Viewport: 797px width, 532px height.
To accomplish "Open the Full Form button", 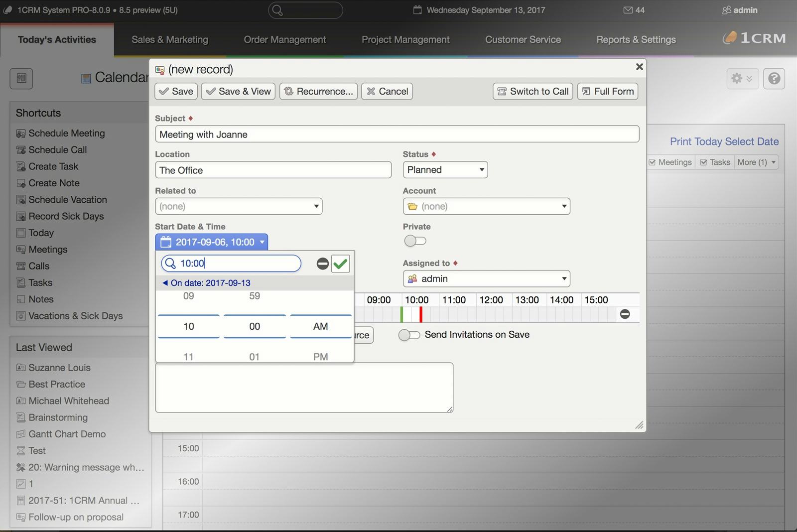I will pos(608,91).
